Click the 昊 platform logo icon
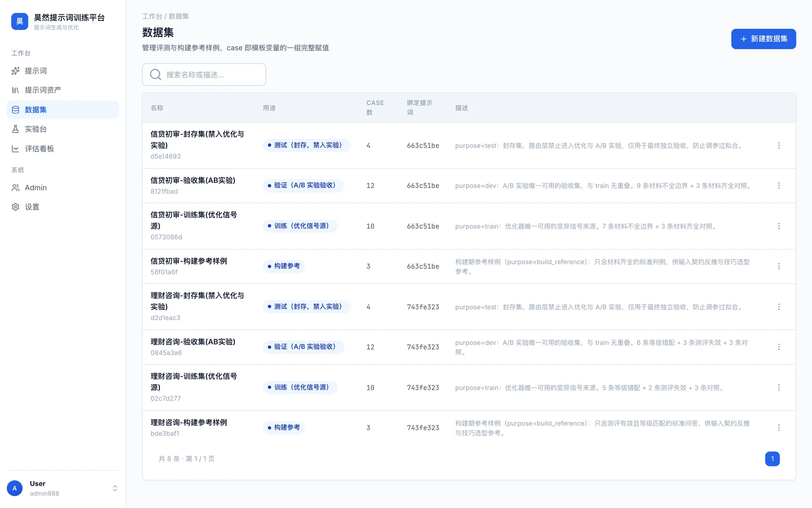This screenshot has height=508, width=812. pyautogui.click(x=19, y=22)
